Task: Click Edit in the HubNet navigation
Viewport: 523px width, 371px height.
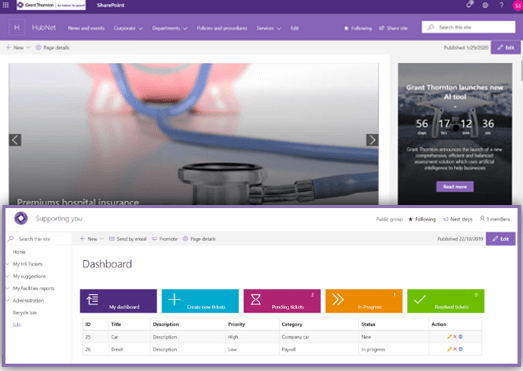Action: [x=295, y=28]
